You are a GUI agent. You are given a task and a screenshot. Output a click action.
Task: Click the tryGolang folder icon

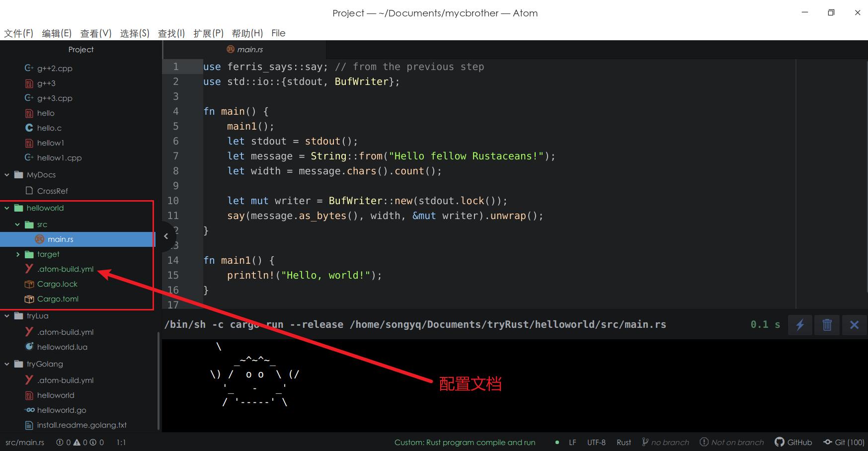[x=19, y=364]
